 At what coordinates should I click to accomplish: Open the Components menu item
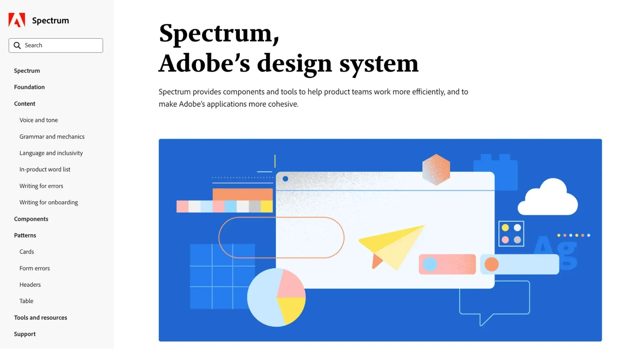pos(31,218)
